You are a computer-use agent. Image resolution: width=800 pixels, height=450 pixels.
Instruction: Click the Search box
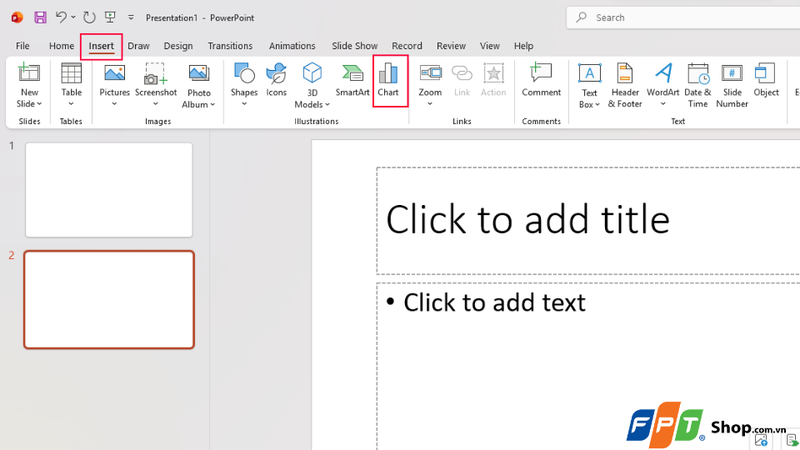(683, 17)
